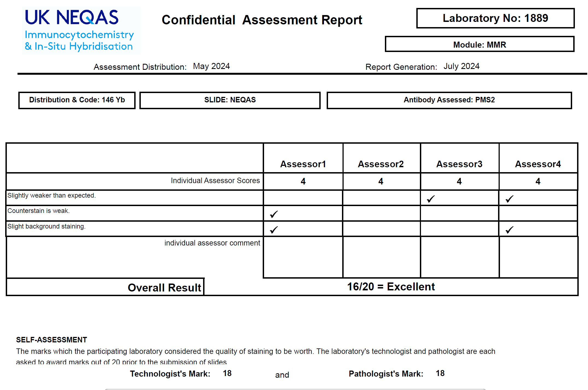Click the Module: MMR box

[479, 44]
